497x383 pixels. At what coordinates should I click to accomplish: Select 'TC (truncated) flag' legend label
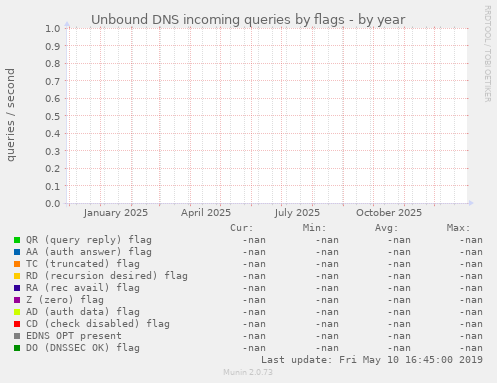click(x=83, y=264)
